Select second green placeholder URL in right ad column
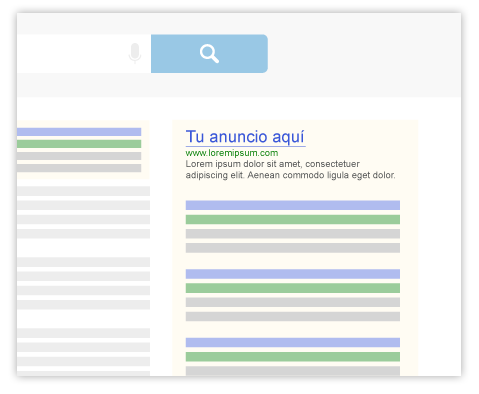 (293, 288)
